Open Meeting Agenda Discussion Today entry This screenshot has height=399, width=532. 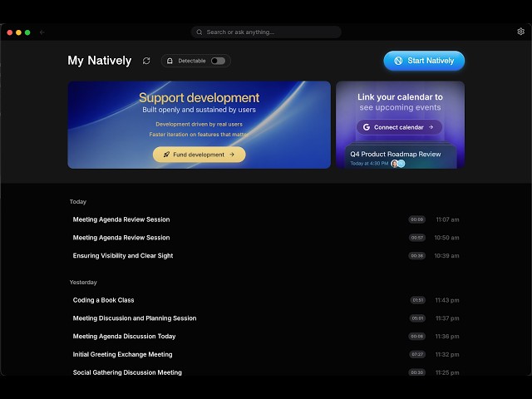pos(266,336)
